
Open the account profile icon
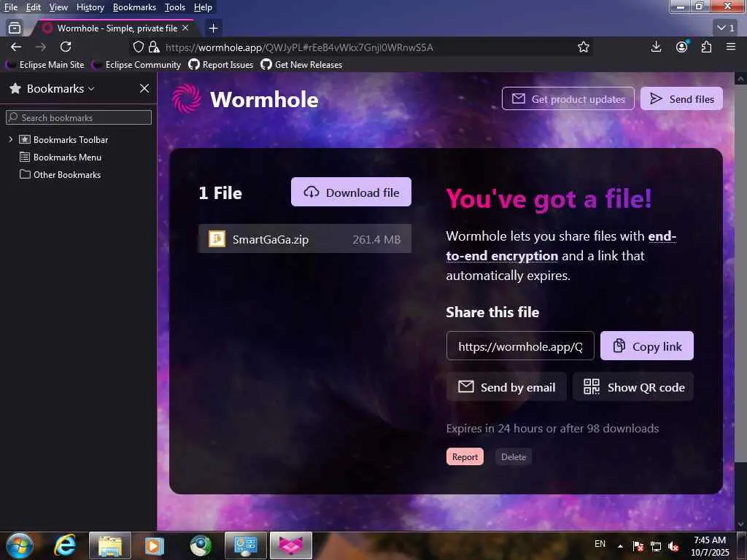[x=682, y=47]
